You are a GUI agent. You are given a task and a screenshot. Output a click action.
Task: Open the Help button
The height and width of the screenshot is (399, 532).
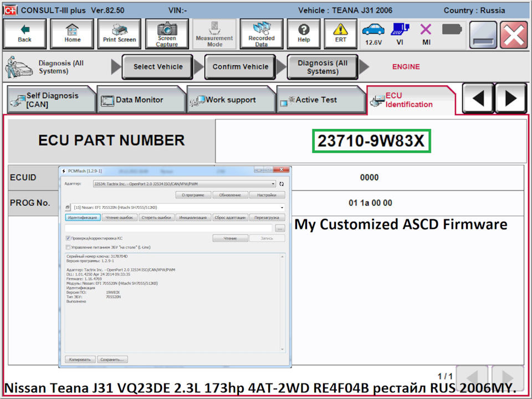pos(304,34)
